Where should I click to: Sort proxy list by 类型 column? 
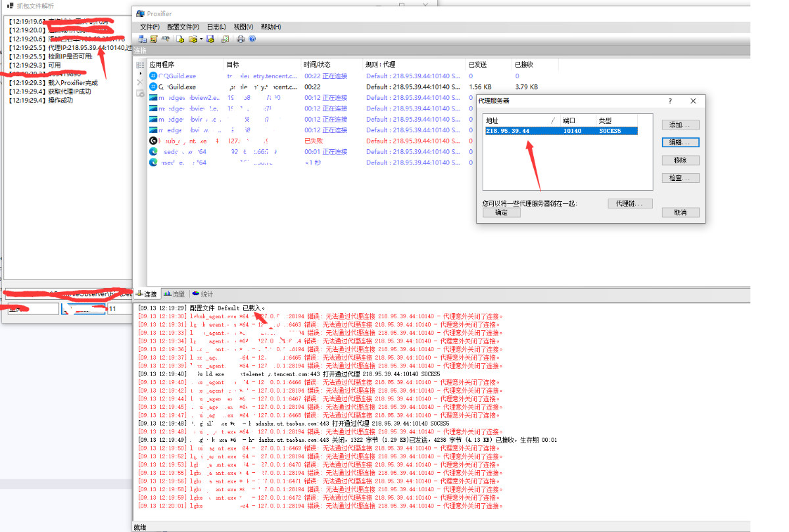[x=617, y=120]
